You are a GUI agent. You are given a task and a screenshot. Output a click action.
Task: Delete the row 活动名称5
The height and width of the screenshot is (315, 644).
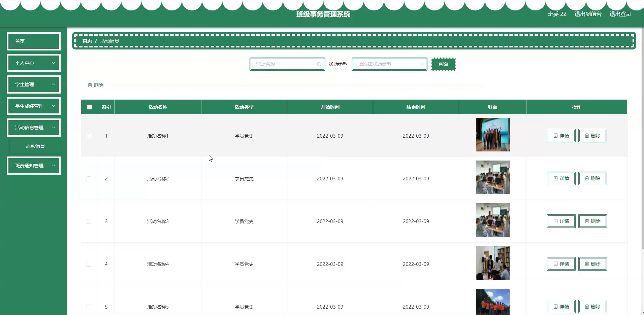[592, 307]
